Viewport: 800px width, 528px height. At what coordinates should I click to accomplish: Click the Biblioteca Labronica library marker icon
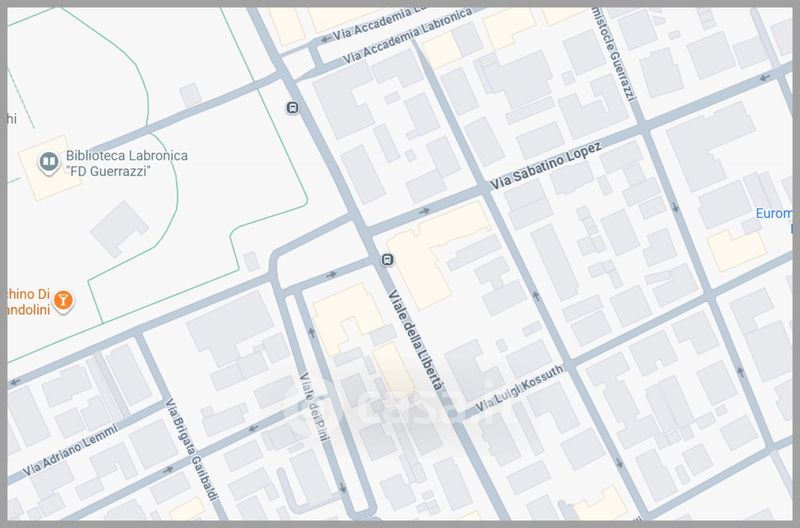pyautogui.click(x=47, y=162)
